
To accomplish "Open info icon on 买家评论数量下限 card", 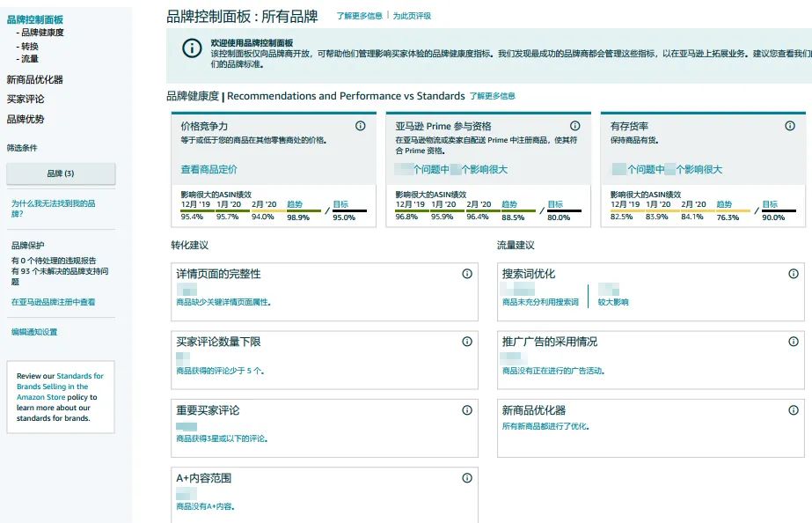I will point(467,343).
